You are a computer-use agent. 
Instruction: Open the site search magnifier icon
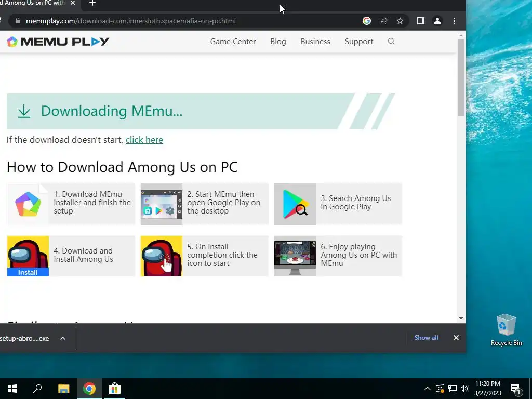(x=391, y=42)
